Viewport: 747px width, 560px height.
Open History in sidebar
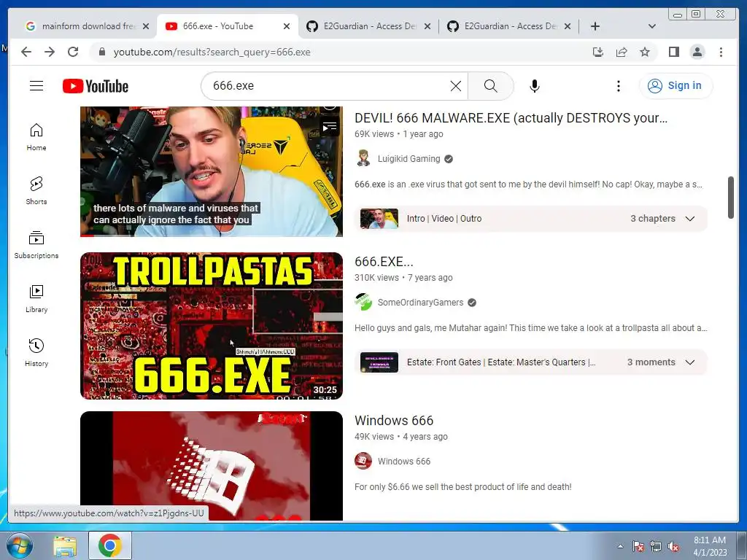click(x=36, y=352)
